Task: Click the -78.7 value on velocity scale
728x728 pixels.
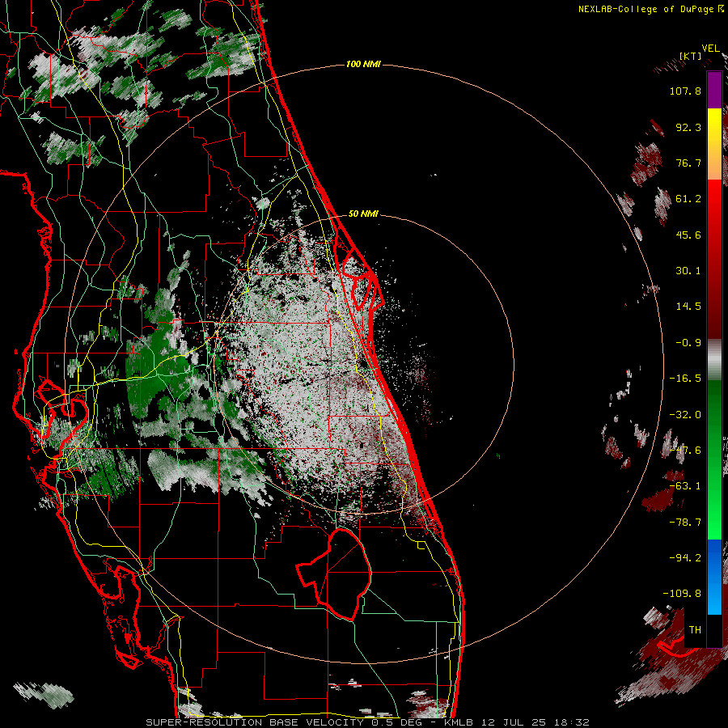Action: (x=685, y=523)
